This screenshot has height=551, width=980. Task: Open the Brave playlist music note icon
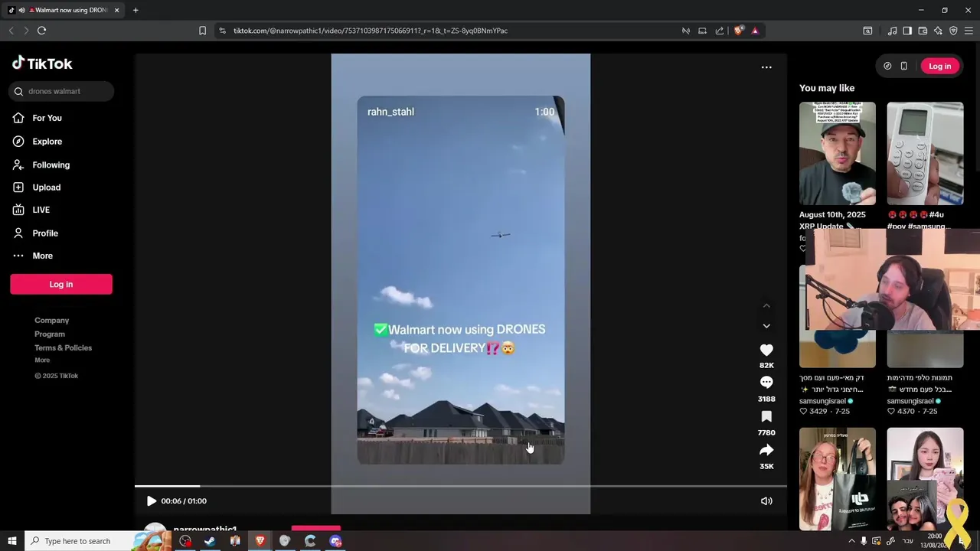click(x=892, y=31)
